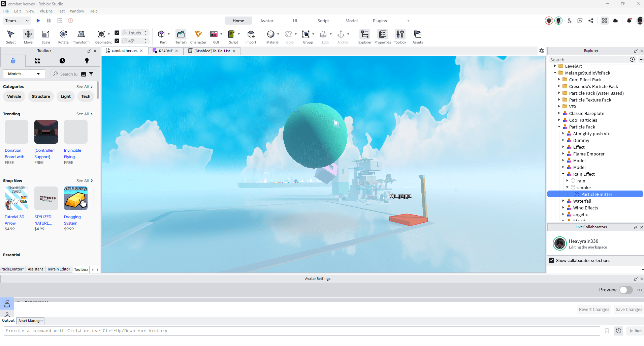Activate the Rotate tool
Image resolution: width=644 pixels, height=346 pixels.
click(63, 36)
